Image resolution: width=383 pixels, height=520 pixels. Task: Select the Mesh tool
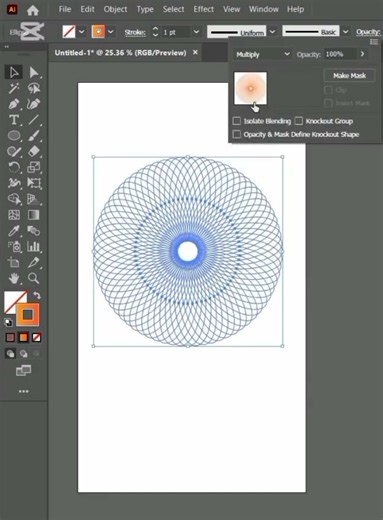(14, 215)
